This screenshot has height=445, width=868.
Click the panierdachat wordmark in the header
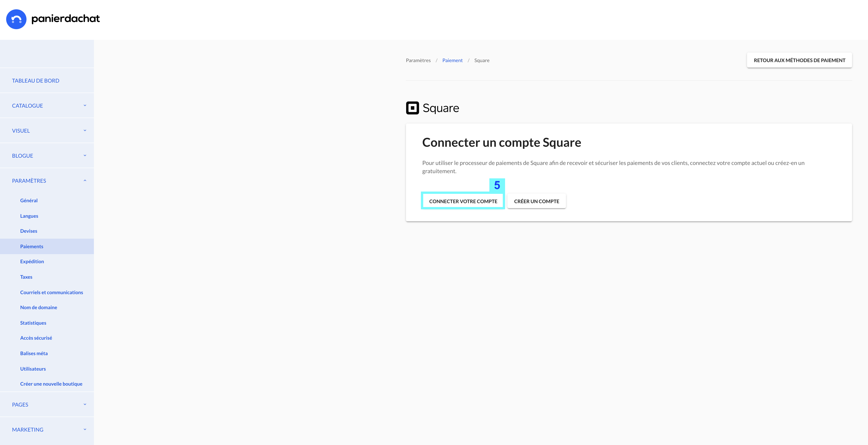tap(66, 19)
